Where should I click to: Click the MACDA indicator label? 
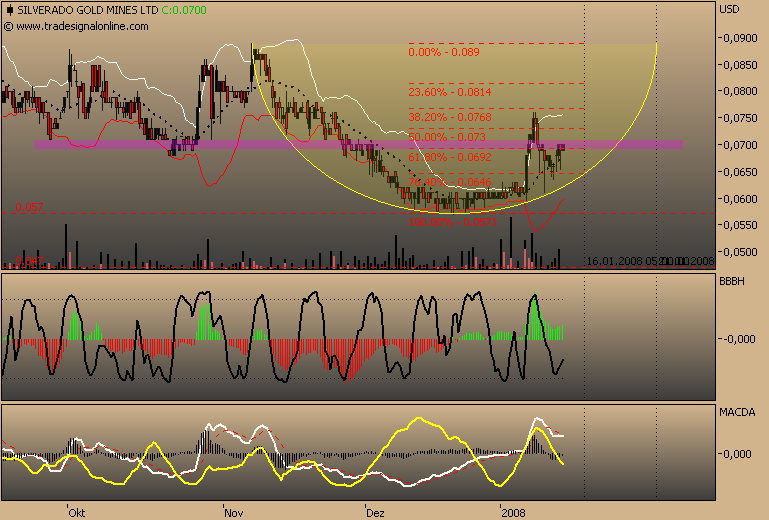point(737,412)
